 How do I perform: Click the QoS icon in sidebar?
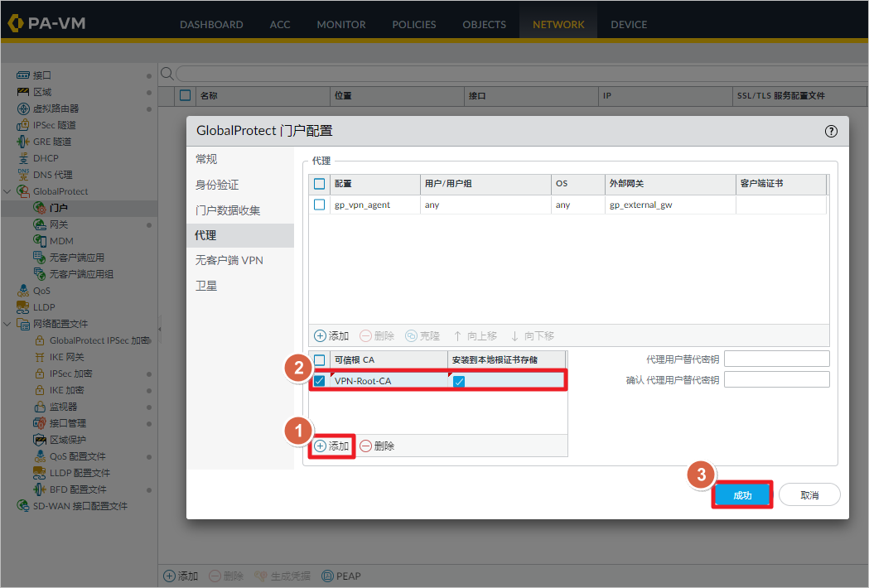(x=23, y=291)
